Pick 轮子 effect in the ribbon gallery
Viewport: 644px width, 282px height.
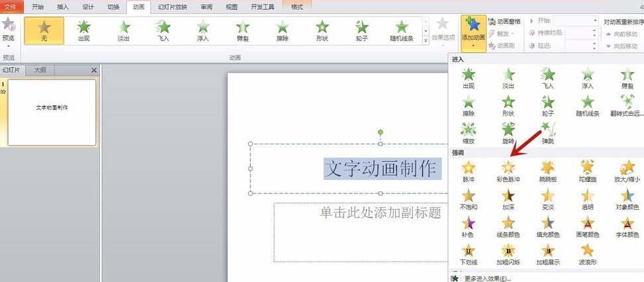click(x=362, y=31)
